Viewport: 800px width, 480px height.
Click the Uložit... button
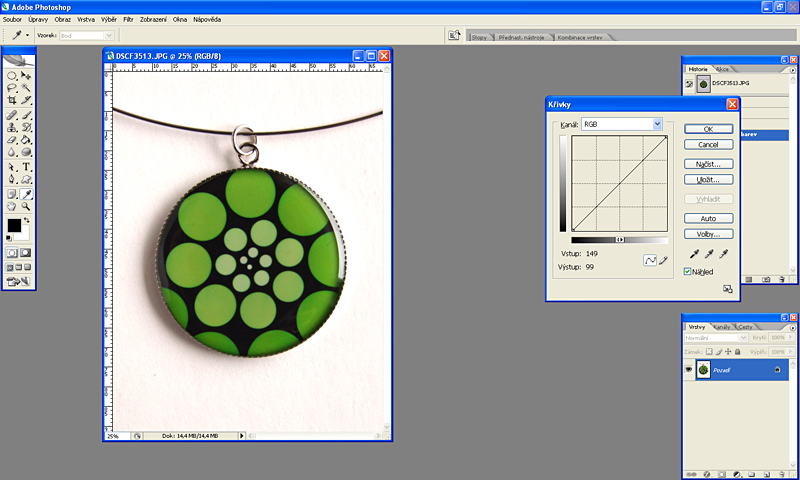point(709,180)
